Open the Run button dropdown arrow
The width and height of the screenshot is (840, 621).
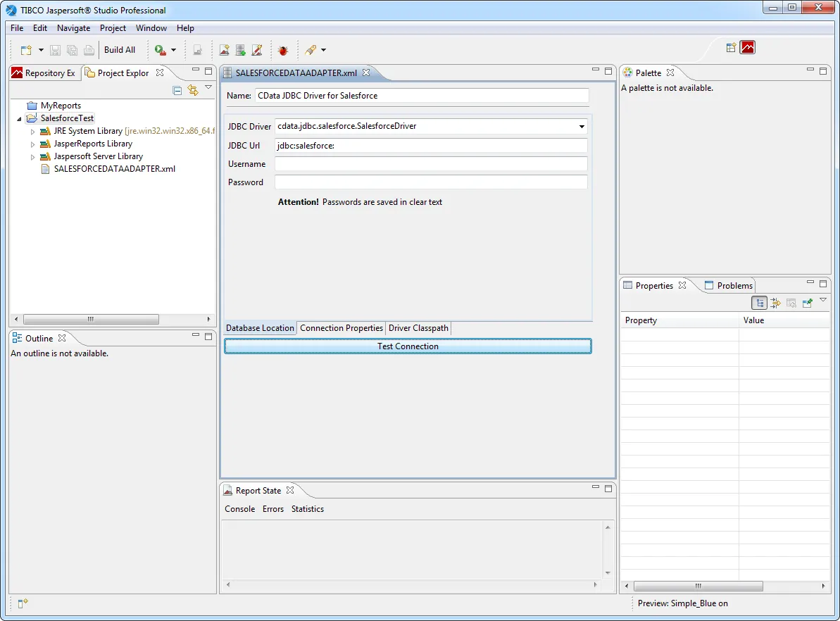[x=173, y=49]
